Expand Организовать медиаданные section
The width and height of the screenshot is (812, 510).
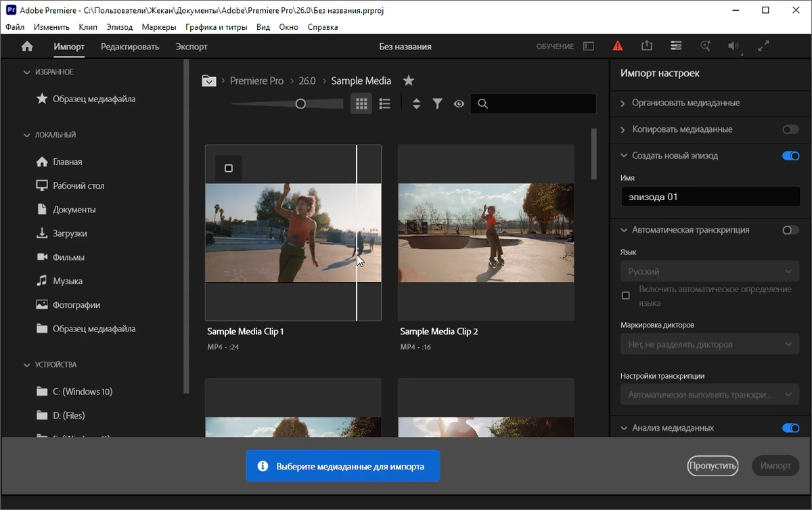click(623, 103)
